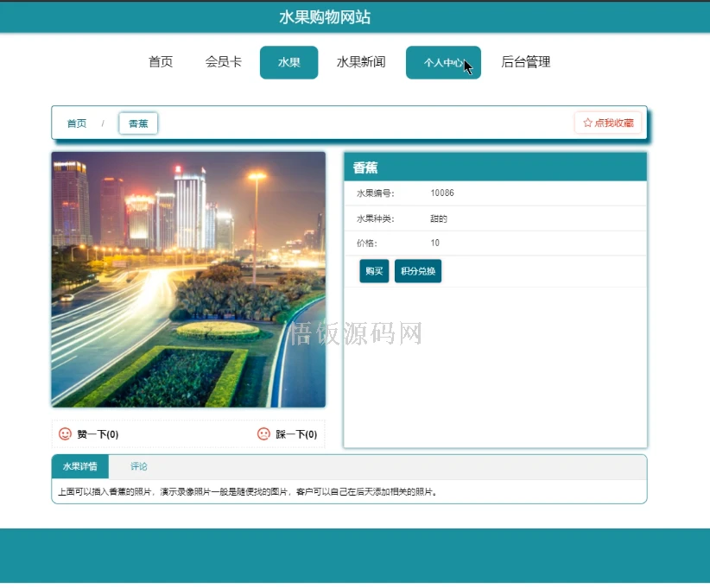
Task: Open 水果新闻 from the navigation bar
Action: click(360, 61)
